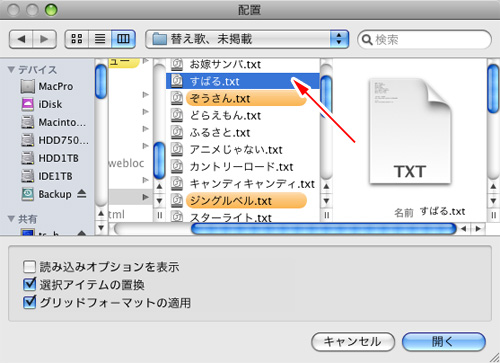Click the file list scrollbar down arrow

click(x=326, y=201)
